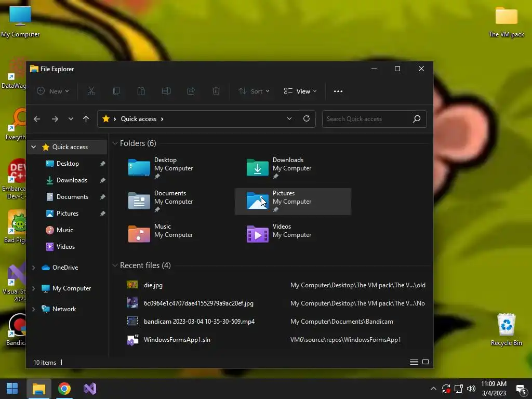Go up one level arrow
Image resolution: width=532 pixels, height=399 pixels.
click(86, 119)
